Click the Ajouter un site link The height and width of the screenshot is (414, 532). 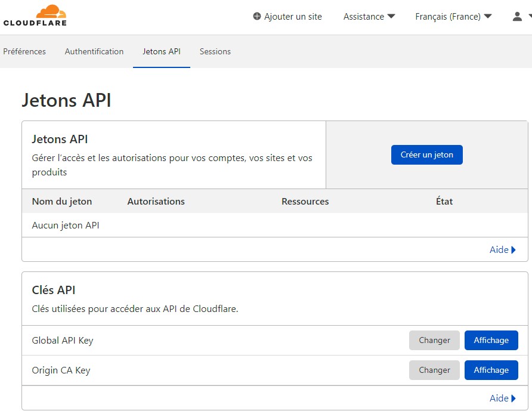point(292,17)
